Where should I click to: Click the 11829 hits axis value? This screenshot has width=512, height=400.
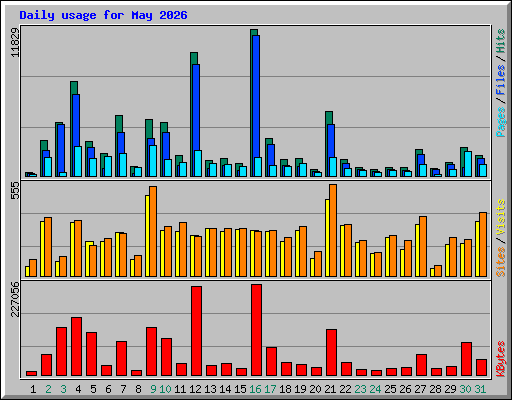click(15, 42)
